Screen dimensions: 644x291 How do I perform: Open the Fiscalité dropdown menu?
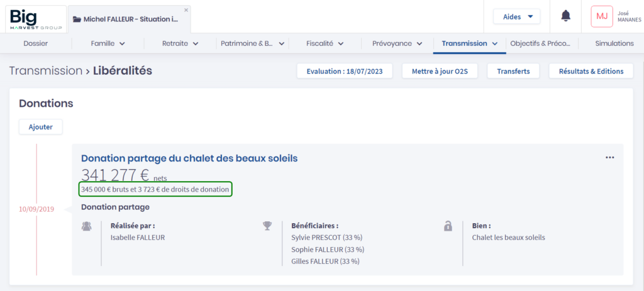click(325, 43)
